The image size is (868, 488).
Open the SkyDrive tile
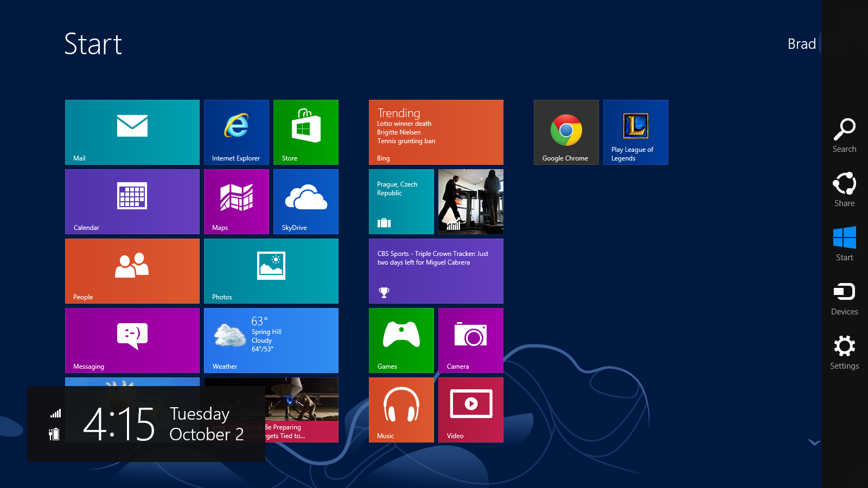point(306,202)
